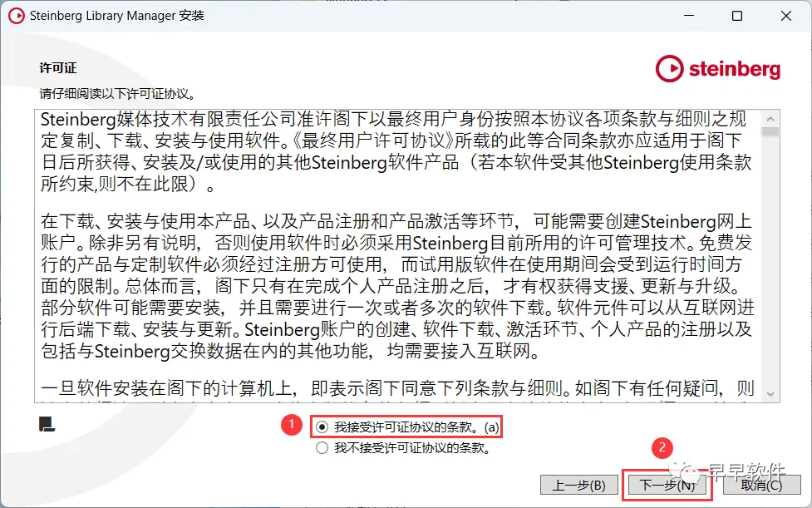The image size is (812, 508).
Task: Go back with the 上一步(B) button
Action: (x=579, y=486)
